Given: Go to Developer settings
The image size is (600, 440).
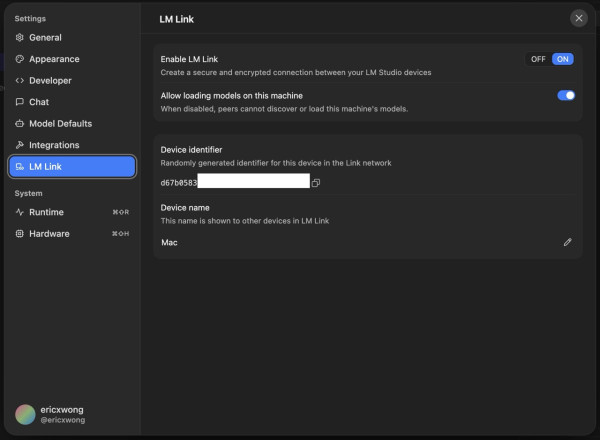Looking at the screenshot, I should point(72,80).
